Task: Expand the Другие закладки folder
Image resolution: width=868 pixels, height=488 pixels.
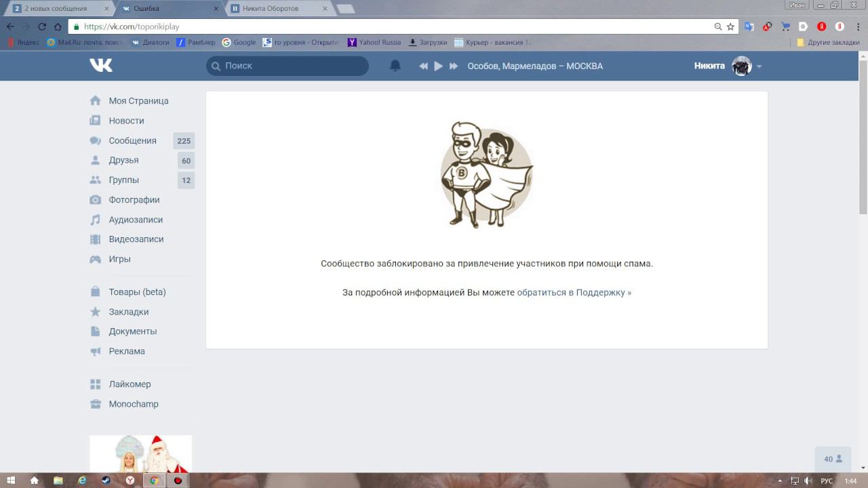Action: tap(828, 42)
